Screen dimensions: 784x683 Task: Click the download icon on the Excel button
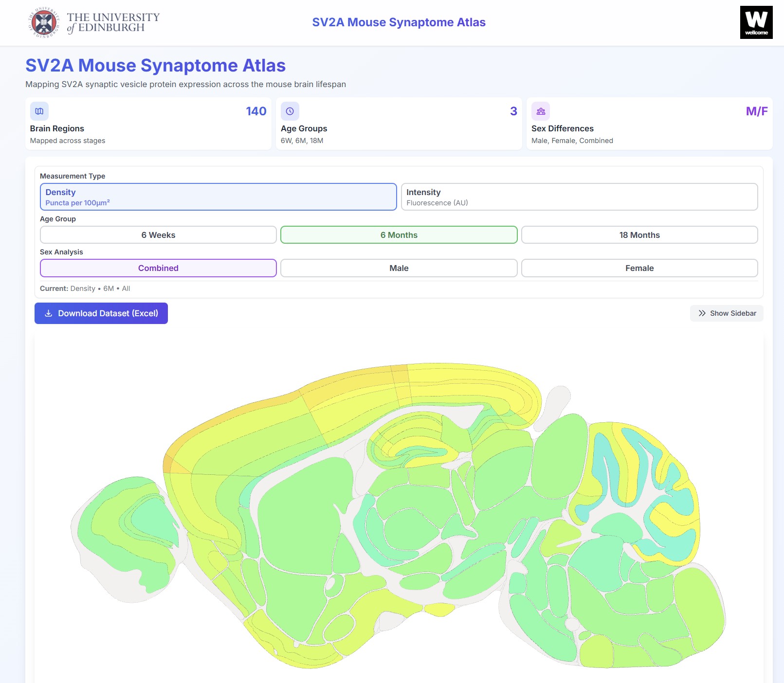tap(48, 313)
